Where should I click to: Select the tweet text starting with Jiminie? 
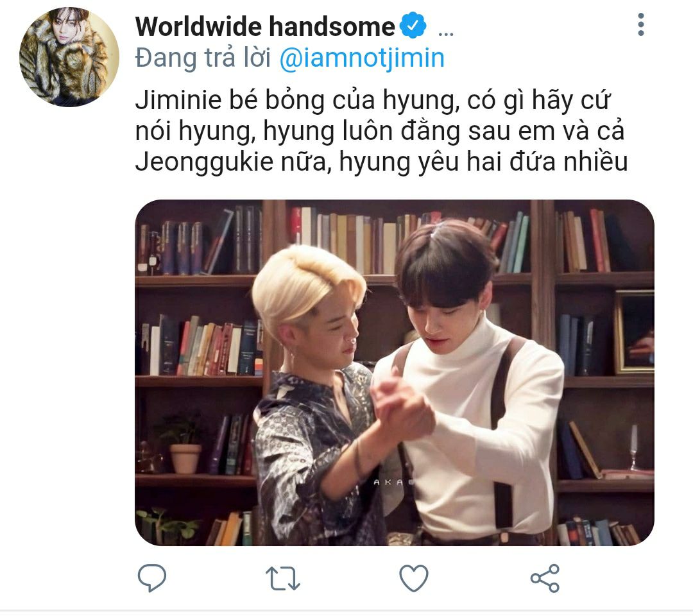pos(381,132)
